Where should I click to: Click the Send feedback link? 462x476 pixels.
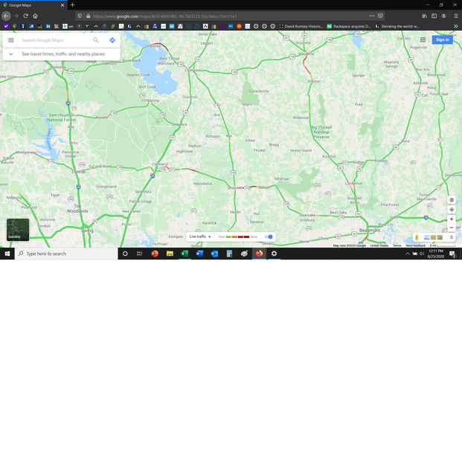tap(415, 245)
